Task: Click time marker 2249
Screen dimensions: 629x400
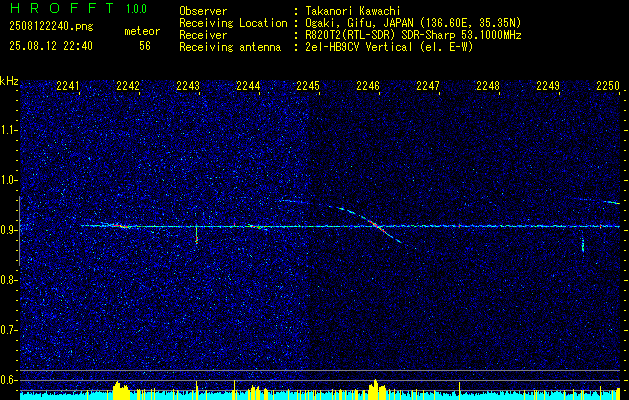Action: 548,85
